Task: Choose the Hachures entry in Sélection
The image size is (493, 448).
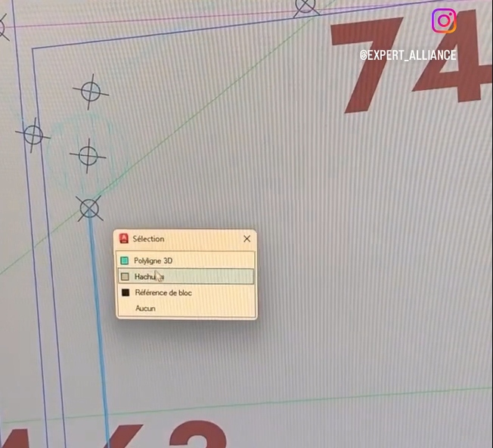Action: (x=185, y=276)
